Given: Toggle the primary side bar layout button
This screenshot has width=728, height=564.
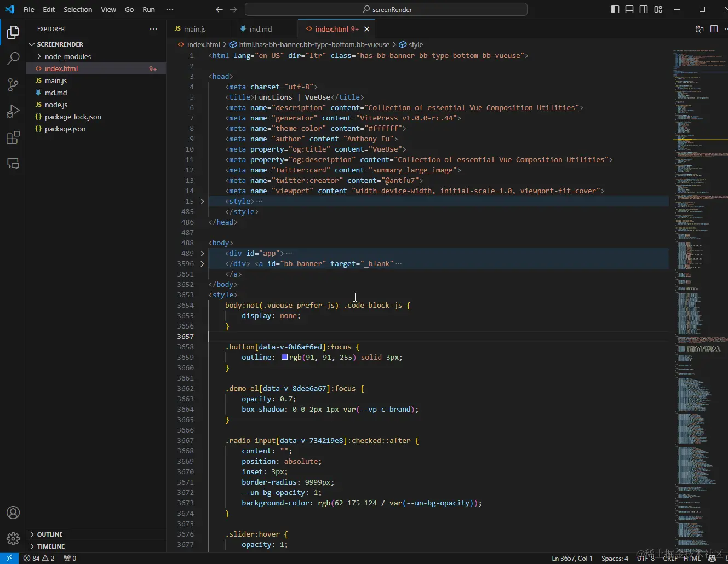Looking at the screenshot, I should click(x=615, y=9).
